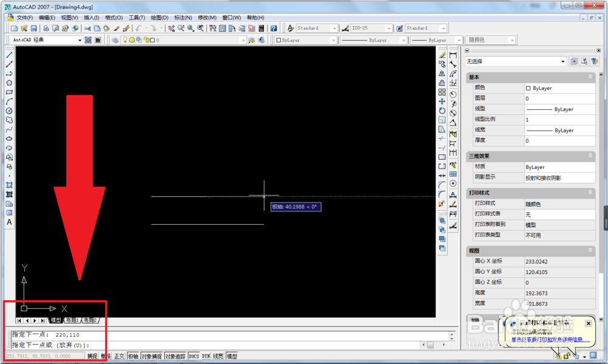Select the Polygon draw tool

point(9,83)
